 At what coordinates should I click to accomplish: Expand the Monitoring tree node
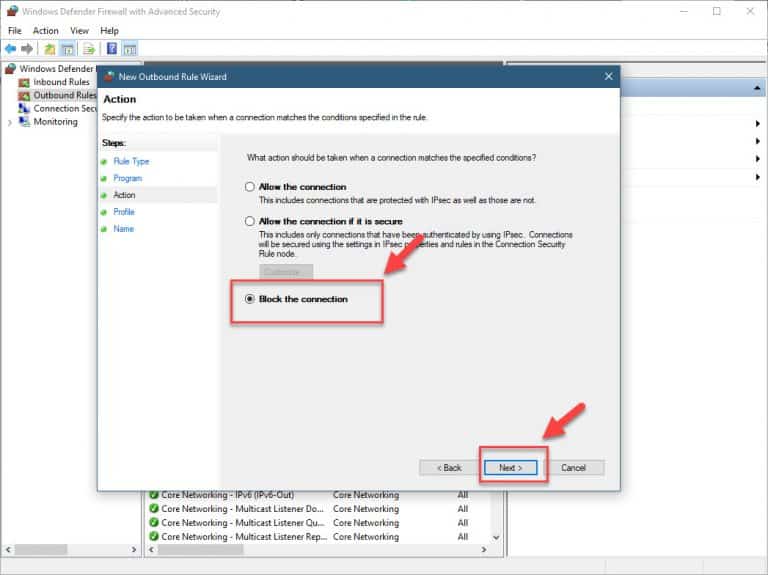click(10, 122)
